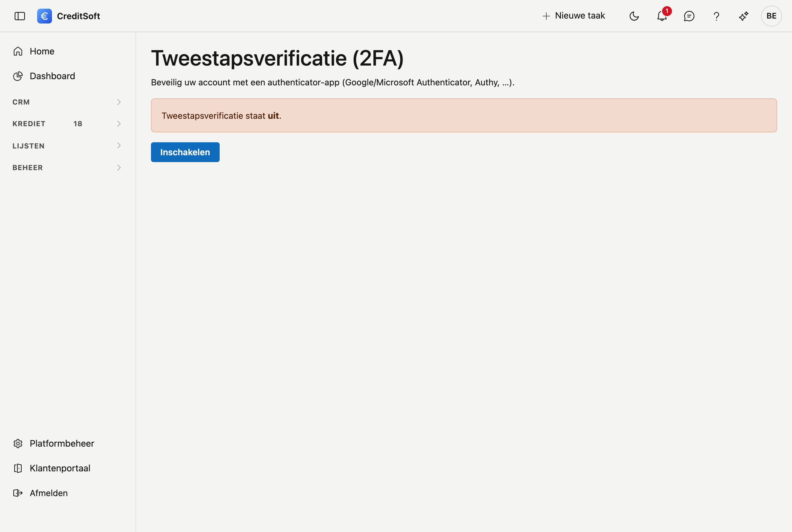
Task: Collapse the sidebar with the panel icon
Action: pyautogui.click(x=20, y=16)
